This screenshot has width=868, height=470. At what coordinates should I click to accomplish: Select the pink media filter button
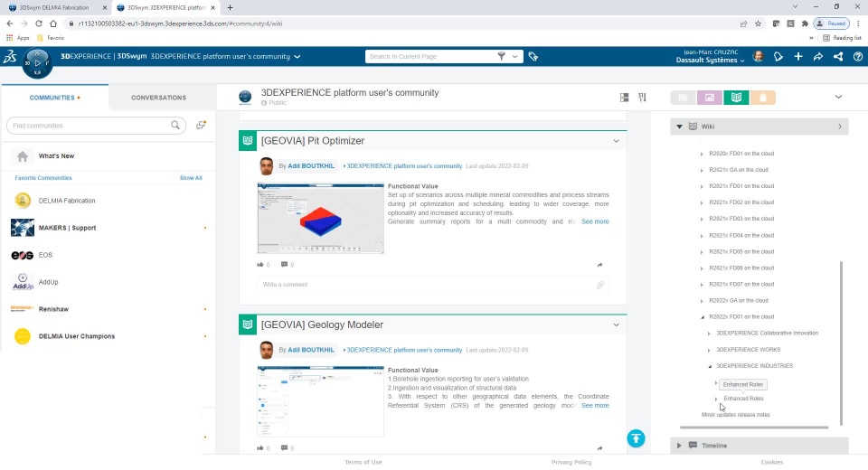point(710,98)
